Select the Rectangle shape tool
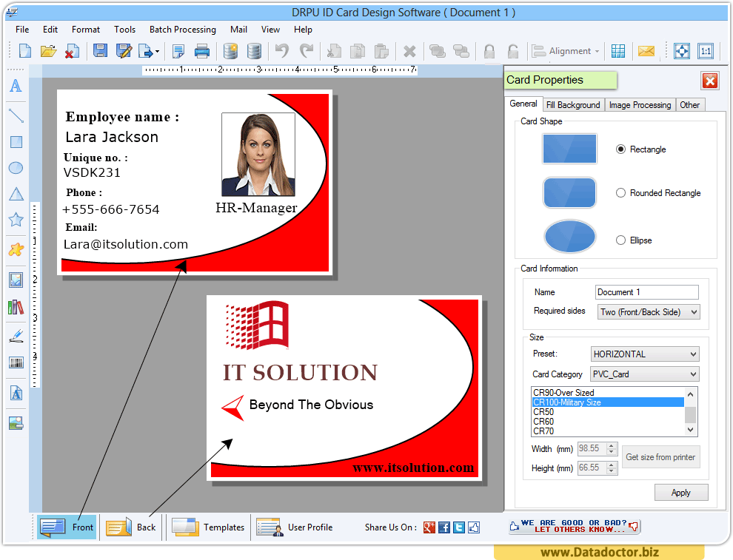 coord(16,142)
